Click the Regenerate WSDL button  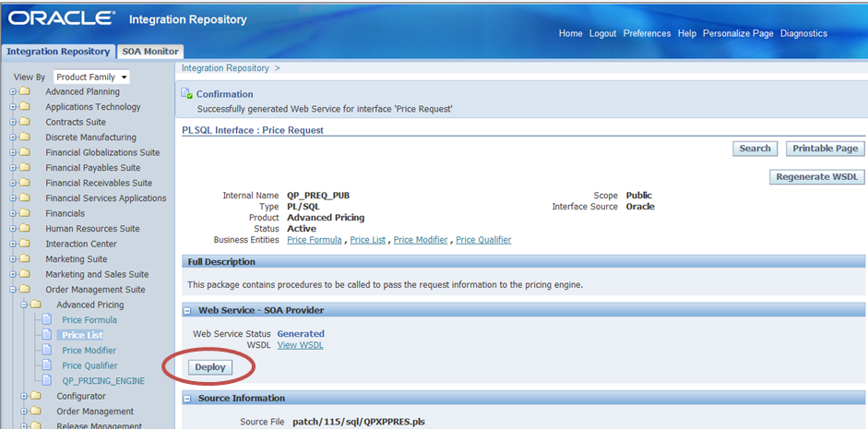816,177
